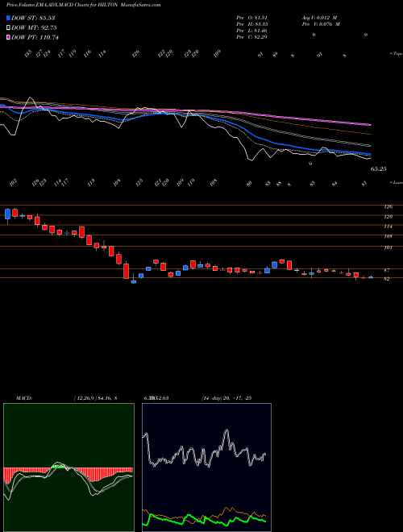The width and height of the screenshot is (403, 532).
Task: Click the 82 price axis label
Action: tap(388, 279)
